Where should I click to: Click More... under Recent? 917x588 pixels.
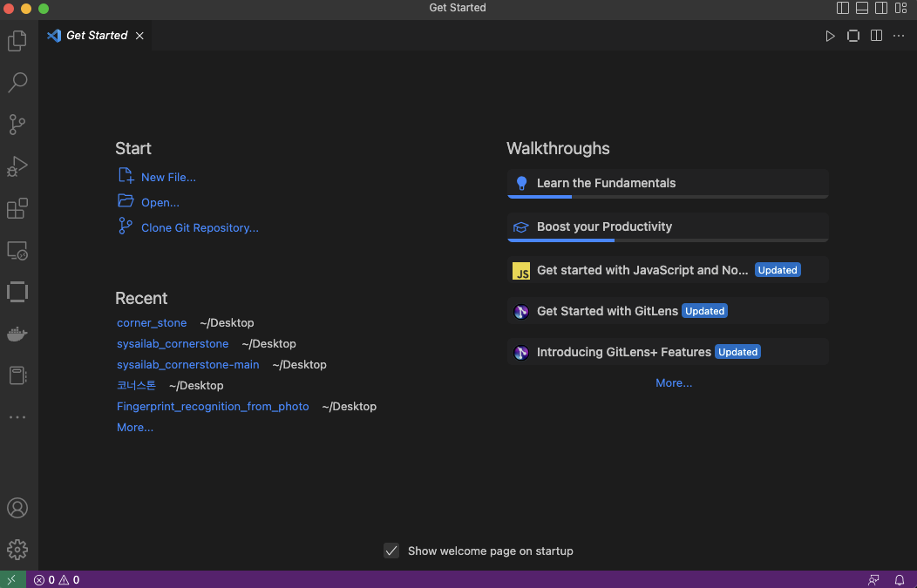135,427
